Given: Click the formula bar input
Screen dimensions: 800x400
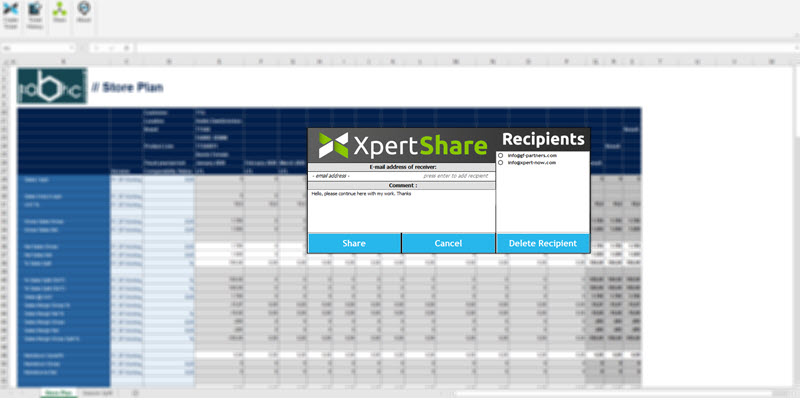Looking at the screenshot, I should (x=467, y=48).
